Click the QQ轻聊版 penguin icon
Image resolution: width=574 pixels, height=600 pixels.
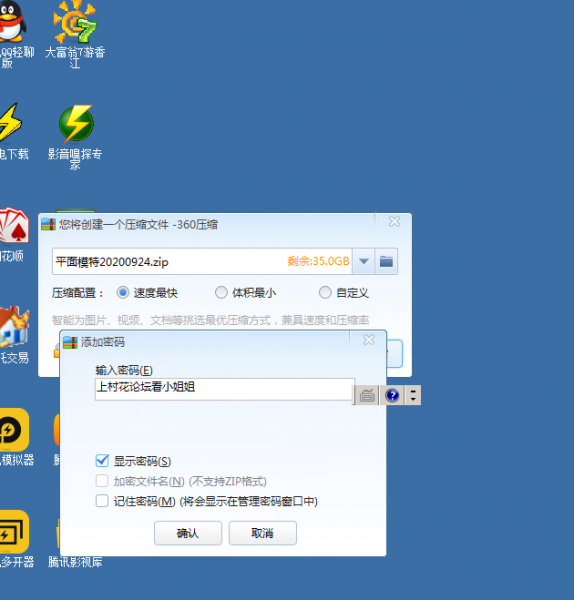pos(11,21)
